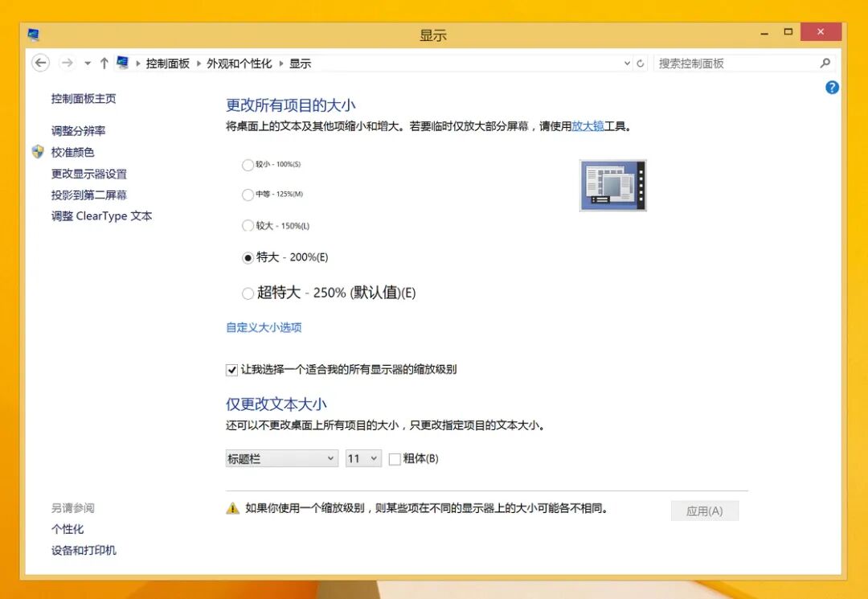Click 显示 breadcrumb in address bar

300,64
